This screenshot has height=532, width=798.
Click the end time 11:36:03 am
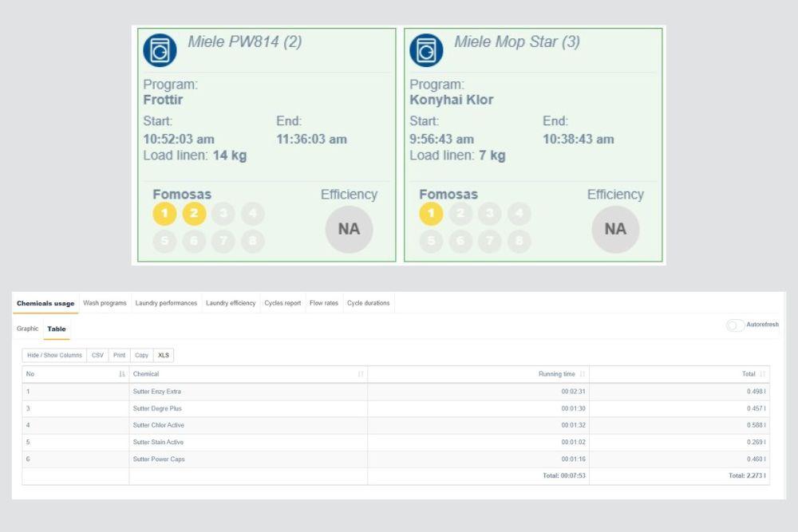point(311,140)
